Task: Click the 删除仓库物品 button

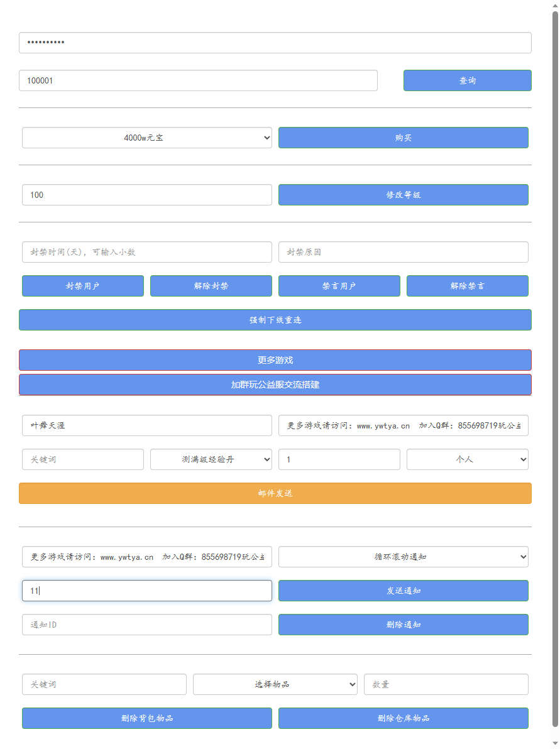Action: [404, 718]
